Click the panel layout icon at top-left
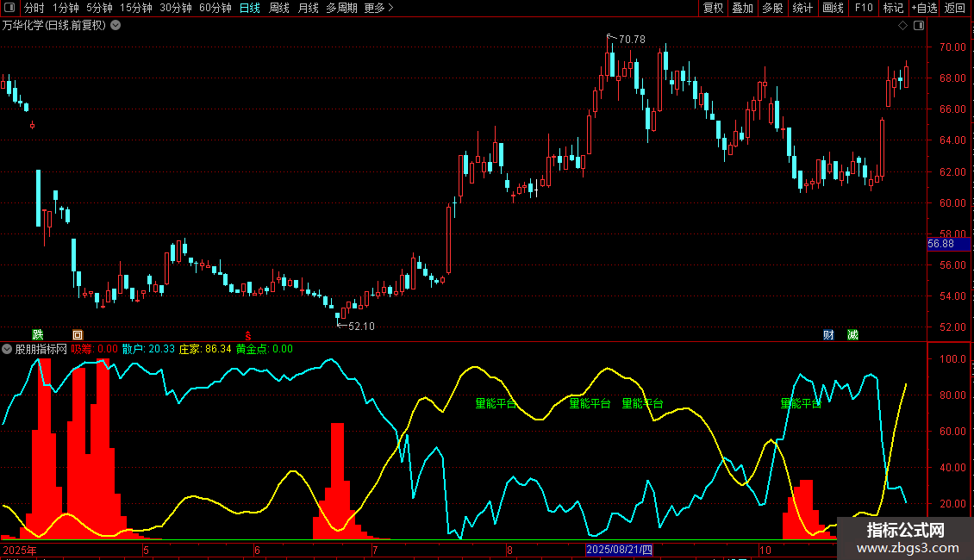Viewport: 974px width, 560px height. 9,8
